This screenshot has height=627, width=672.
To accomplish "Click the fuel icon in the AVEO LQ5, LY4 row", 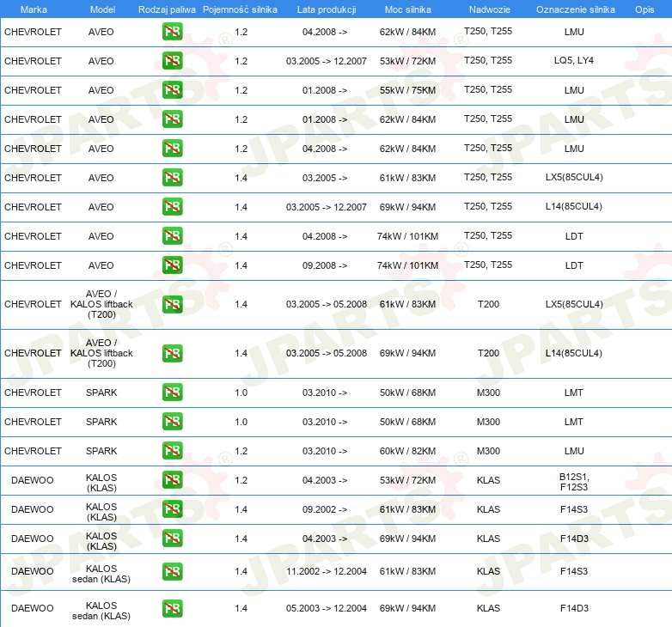I will (172, 61).
